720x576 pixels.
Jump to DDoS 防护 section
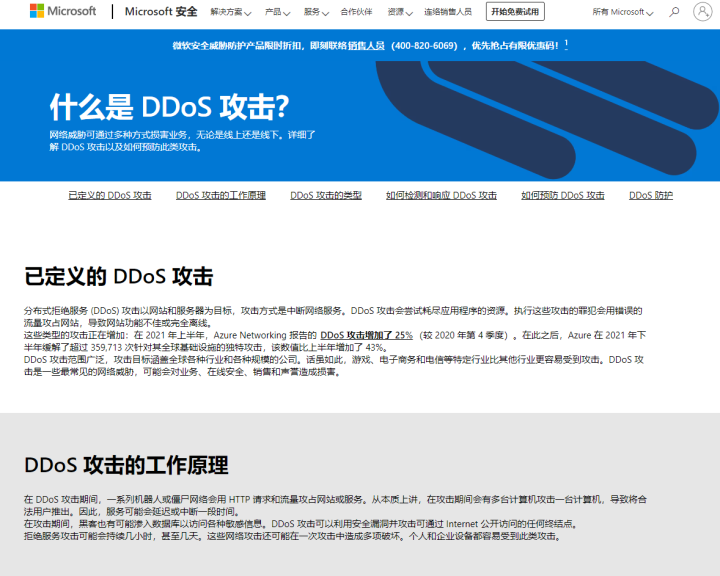[x=651, y=195]
